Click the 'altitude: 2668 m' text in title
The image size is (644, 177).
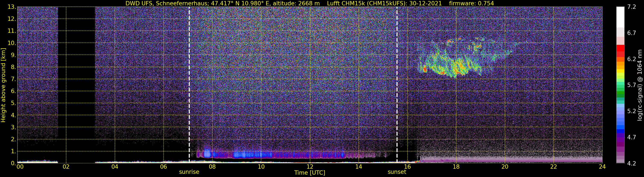click(296, 3)
